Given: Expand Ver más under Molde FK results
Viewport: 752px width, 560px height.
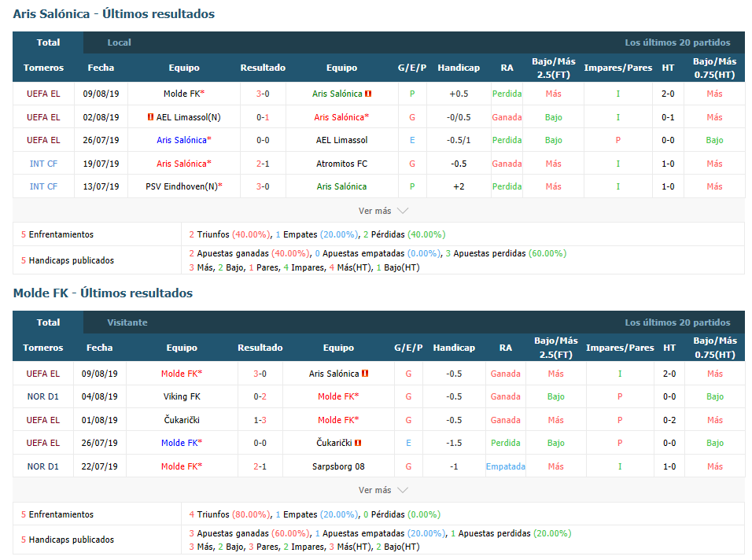Looking at the screenshot, I should (383, 490).
